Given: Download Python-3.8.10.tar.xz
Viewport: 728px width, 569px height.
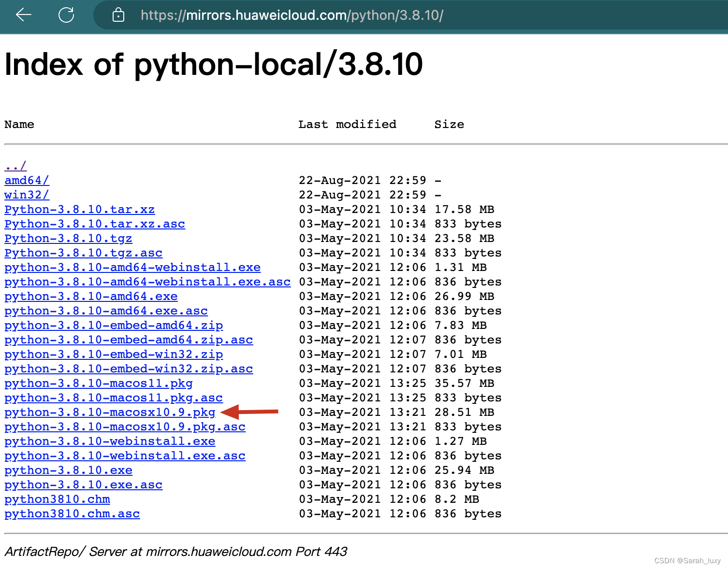Looking at the screenshot, I should click(80, 210).
